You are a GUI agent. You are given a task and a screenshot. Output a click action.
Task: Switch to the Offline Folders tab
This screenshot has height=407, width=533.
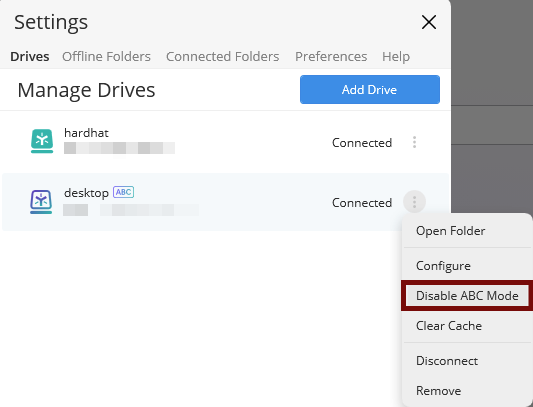(106, 56)
